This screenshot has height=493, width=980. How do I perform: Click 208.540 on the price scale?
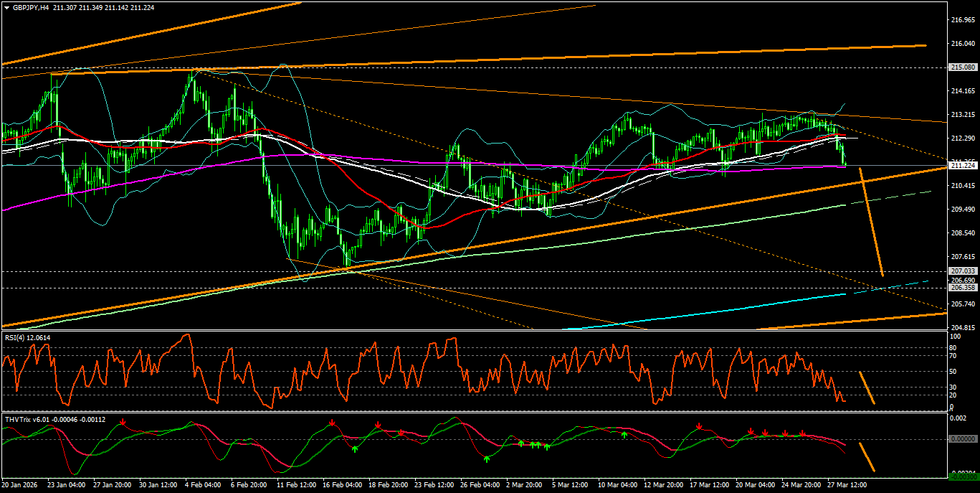964,233
